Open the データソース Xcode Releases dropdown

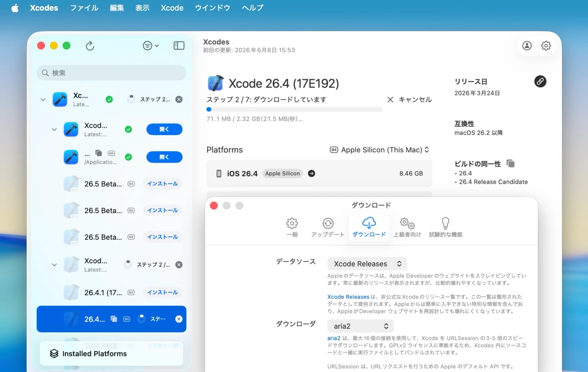tap(367, 264)
